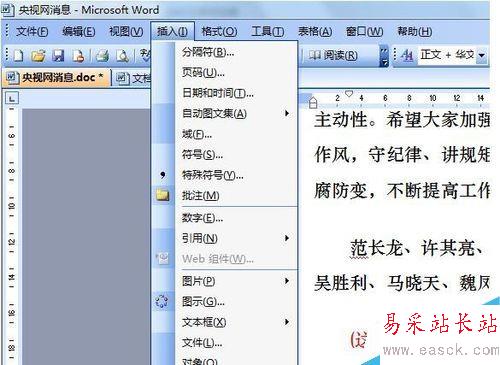Open the 格式(O) menu
Screen dimensions: 500x365
pyautogui.click(x=219, y=32)
